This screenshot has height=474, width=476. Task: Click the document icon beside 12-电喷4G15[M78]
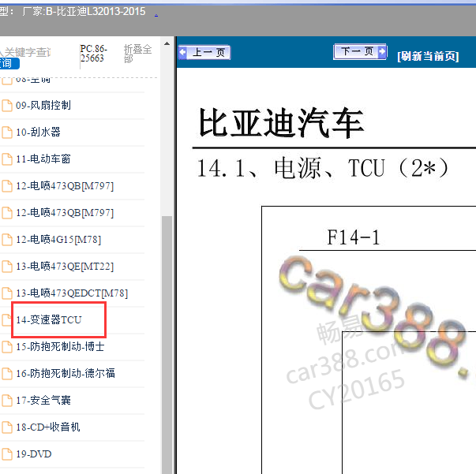7,240
